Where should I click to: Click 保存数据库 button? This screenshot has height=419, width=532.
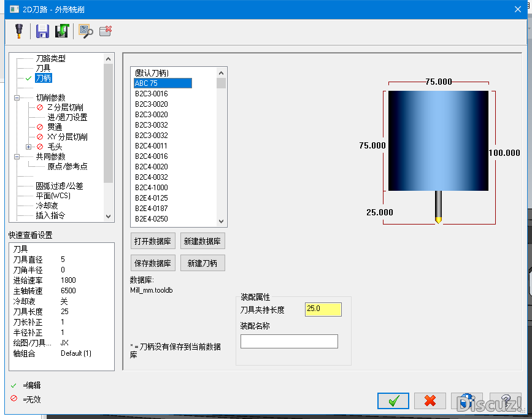coord(153,263)
